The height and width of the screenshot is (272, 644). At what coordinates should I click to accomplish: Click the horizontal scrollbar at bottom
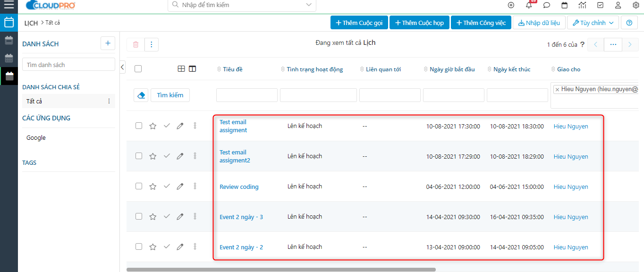pos(281,270)
